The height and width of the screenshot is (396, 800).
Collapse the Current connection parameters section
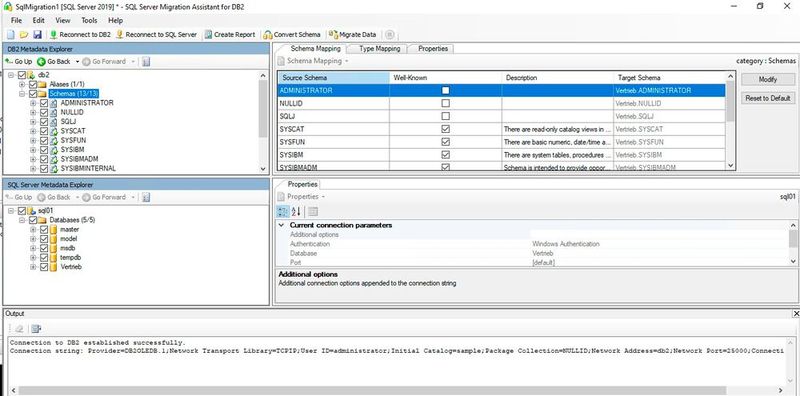[282, 225]
